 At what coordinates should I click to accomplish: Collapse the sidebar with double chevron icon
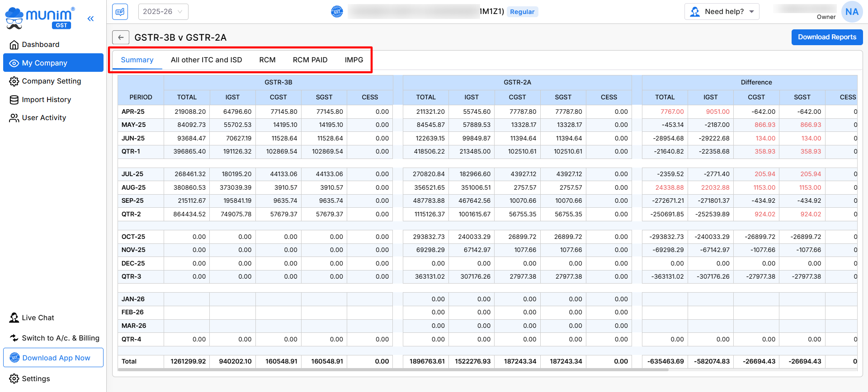90,19
